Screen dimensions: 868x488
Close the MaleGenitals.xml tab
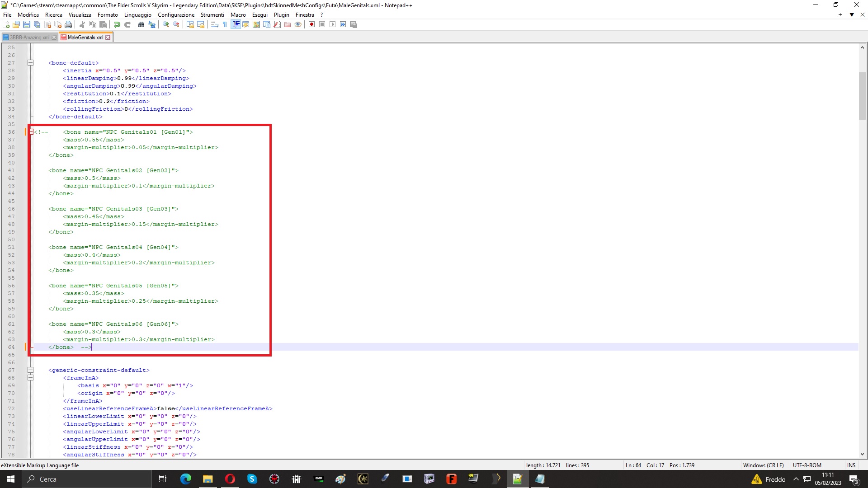point(108,38)
